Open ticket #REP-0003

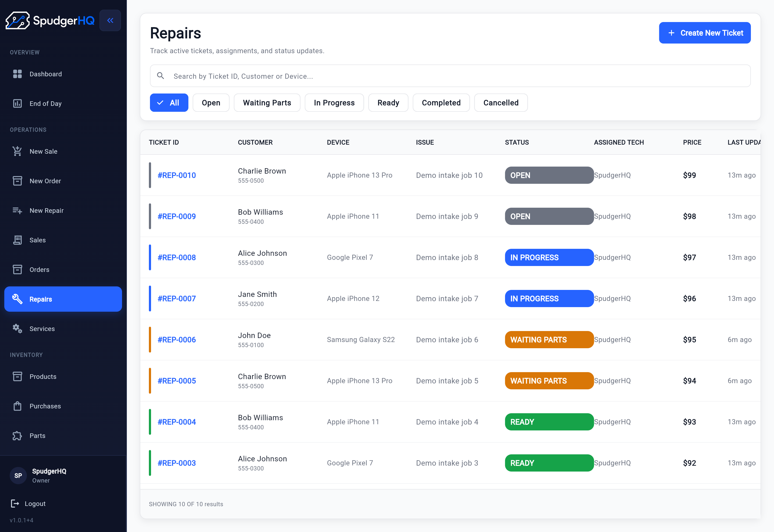177,463
